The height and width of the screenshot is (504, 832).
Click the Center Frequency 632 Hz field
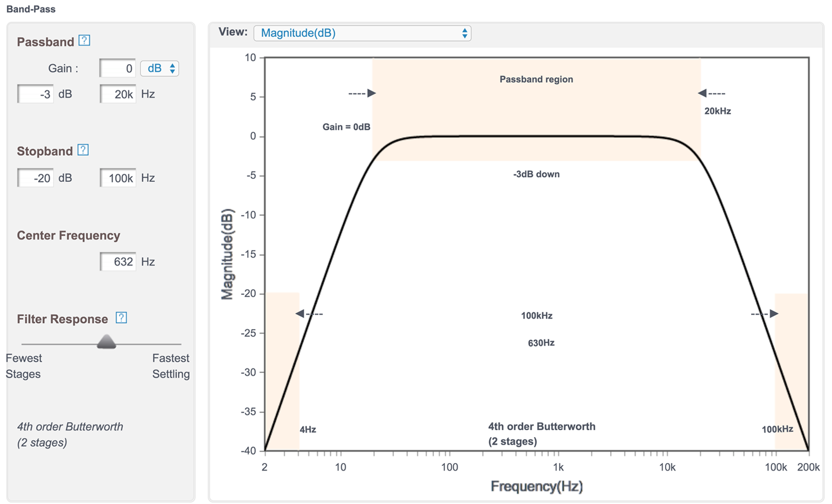click(x=118, y=262)
